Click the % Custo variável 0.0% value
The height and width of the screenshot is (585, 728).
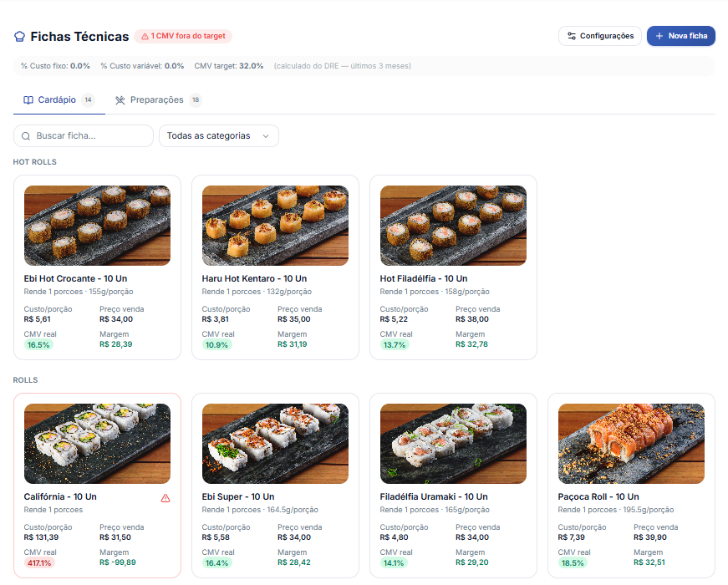tap(174, 66)
